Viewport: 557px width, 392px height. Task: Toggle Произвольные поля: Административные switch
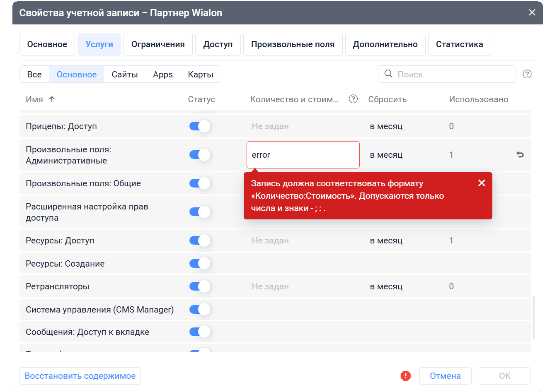(200, 155)
